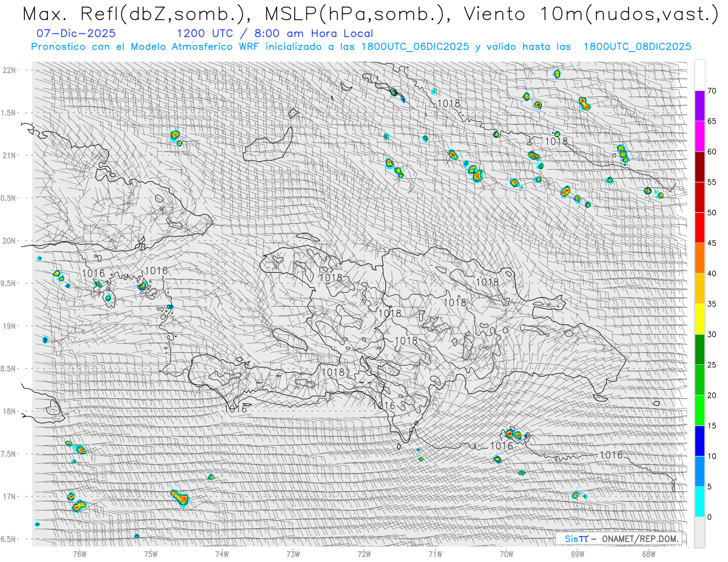Select the '15' value on the colorbar

click(x=712, y=426)
